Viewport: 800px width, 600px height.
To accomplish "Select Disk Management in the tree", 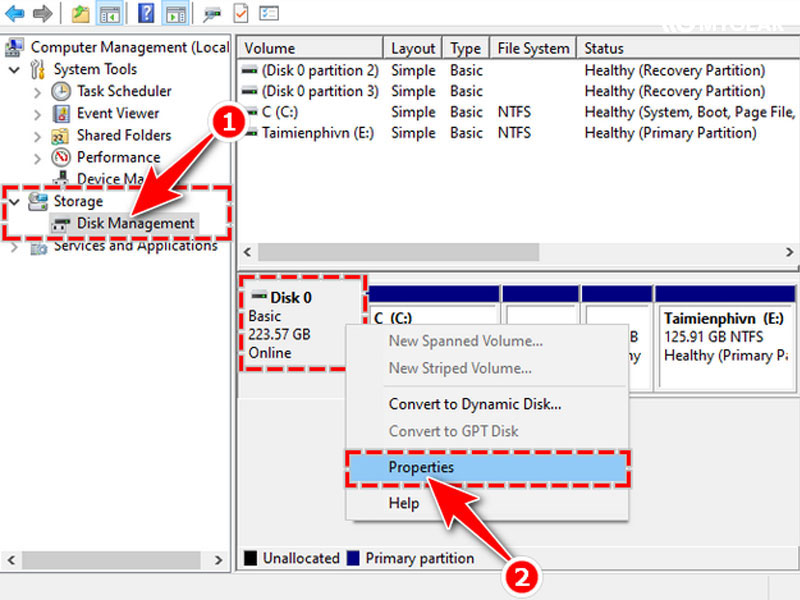I will click(135, 223).
